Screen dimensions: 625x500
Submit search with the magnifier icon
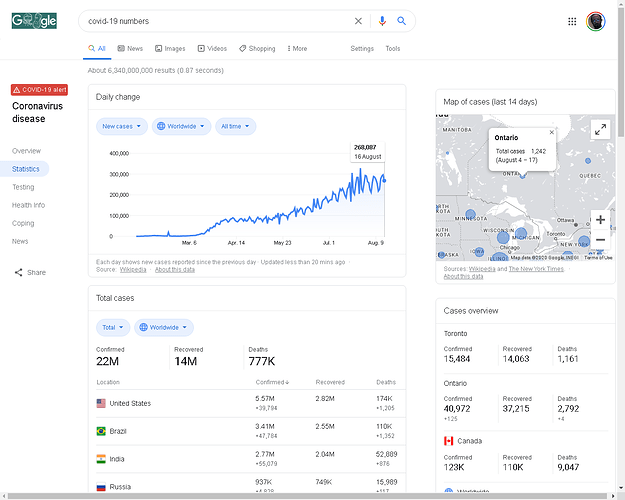pyautogui.click(x=401, y=21)
